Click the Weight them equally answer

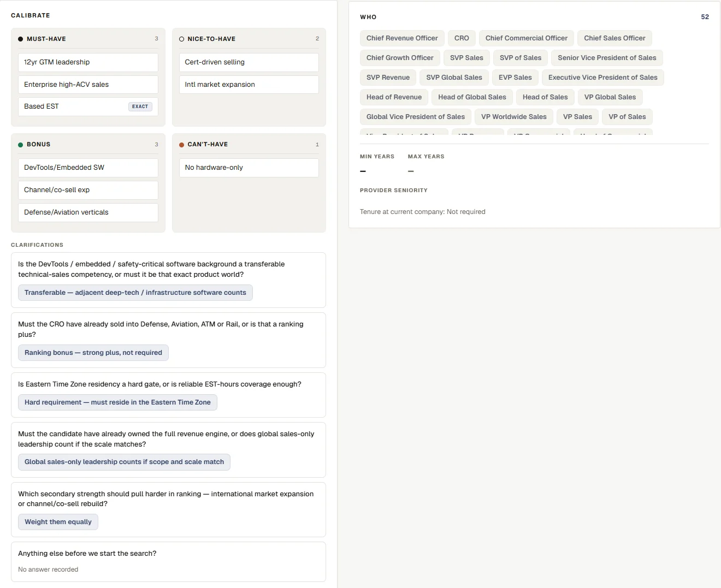(x=58, y=522)
